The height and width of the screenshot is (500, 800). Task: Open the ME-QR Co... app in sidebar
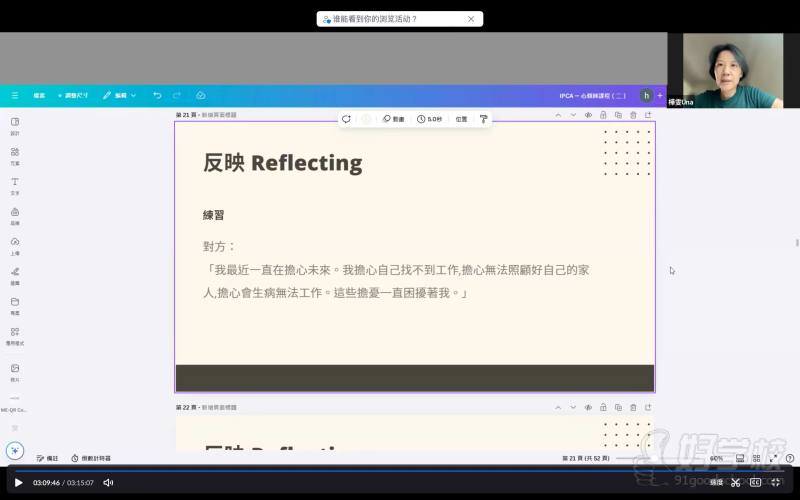14,403
